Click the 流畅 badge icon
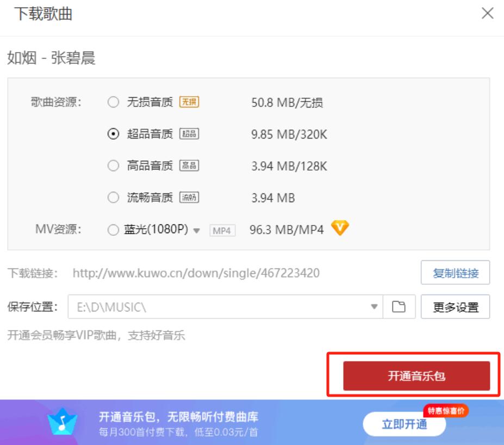 (x=189, y=197)
